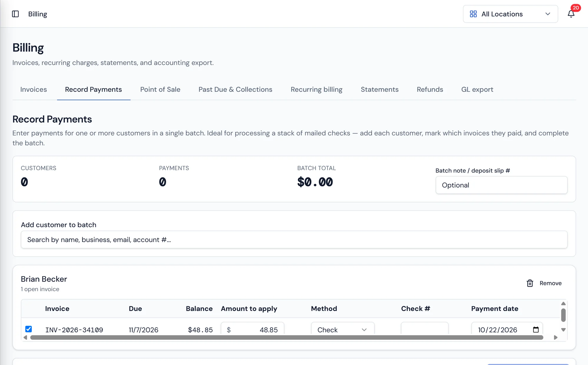Expand the All Locations dropdown
588x365 pixels.
[510, 14]
